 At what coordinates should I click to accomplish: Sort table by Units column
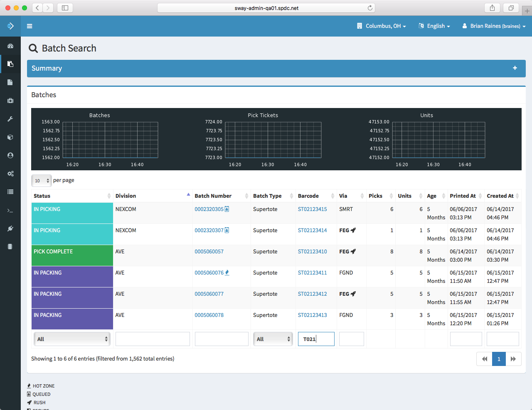pyautogui.click(x=410, y=196)
